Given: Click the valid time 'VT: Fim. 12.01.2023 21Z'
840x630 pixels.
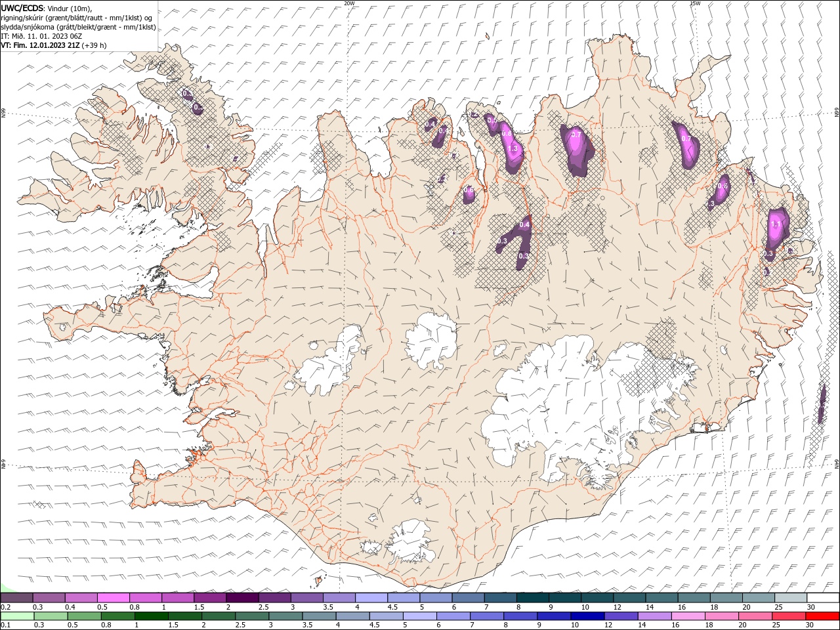Looking at the screenshot, I should pos(40,45).
